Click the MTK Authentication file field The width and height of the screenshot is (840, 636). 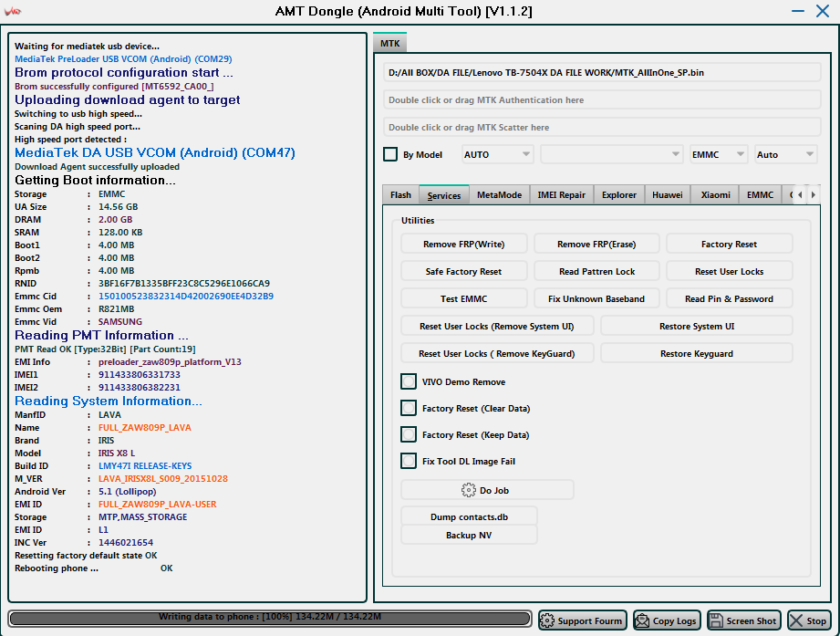pyautogui.click(x=602, y=99)
